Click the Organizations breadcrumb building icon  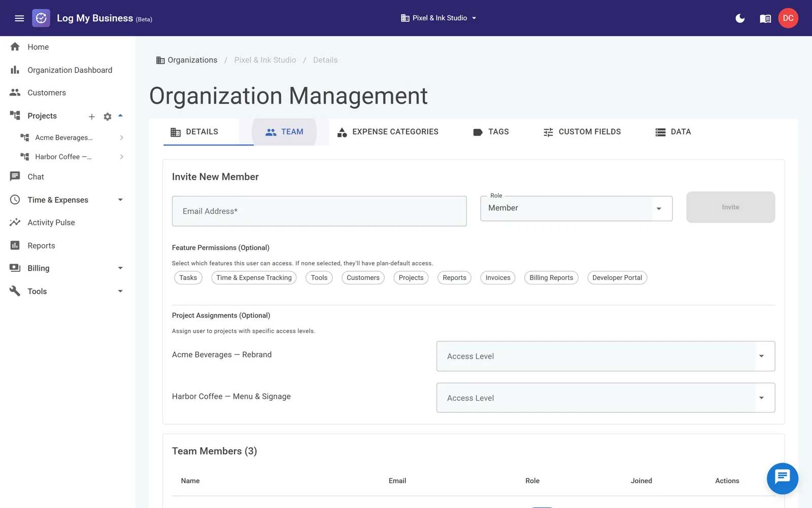160,60
